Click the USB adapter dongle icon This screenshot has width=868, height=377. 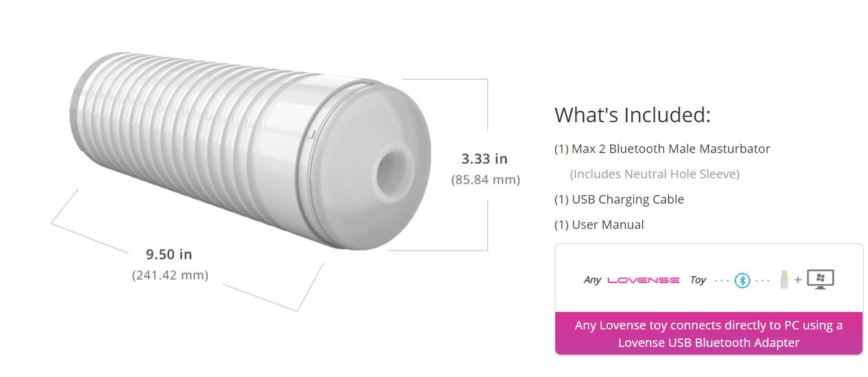[x=783, y=280]
